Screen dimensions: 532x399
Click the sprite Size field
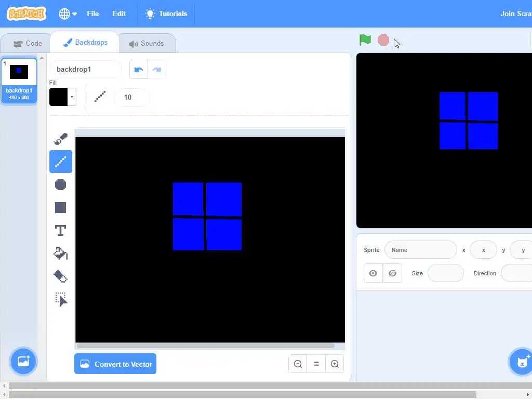(x=446, y=273)
